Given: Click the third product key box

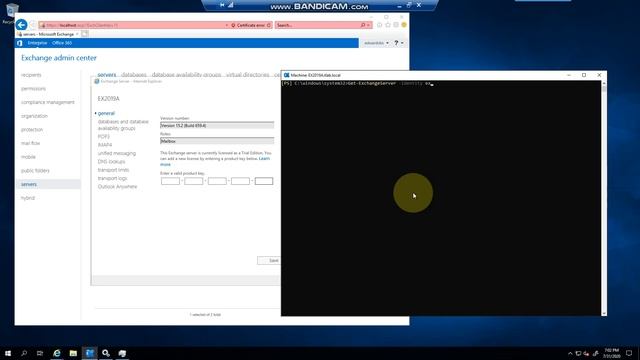Looking at the screenshot, I should pos(217,181).
